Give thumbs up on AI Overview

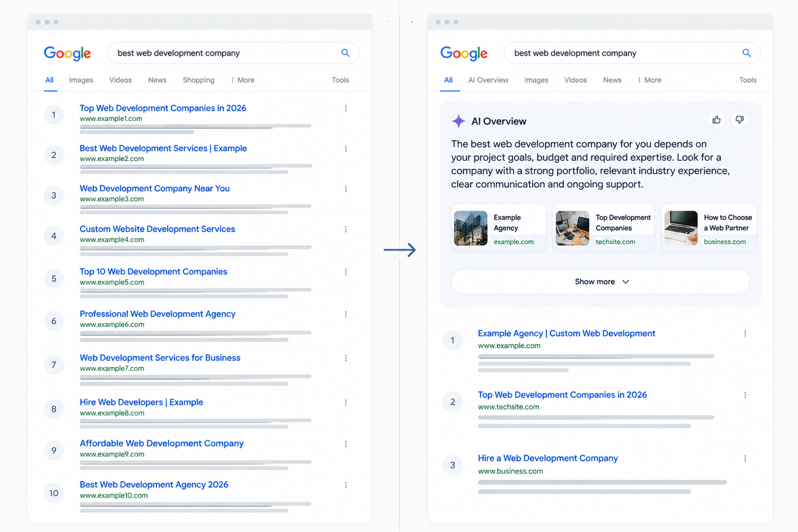pos(716,120)
